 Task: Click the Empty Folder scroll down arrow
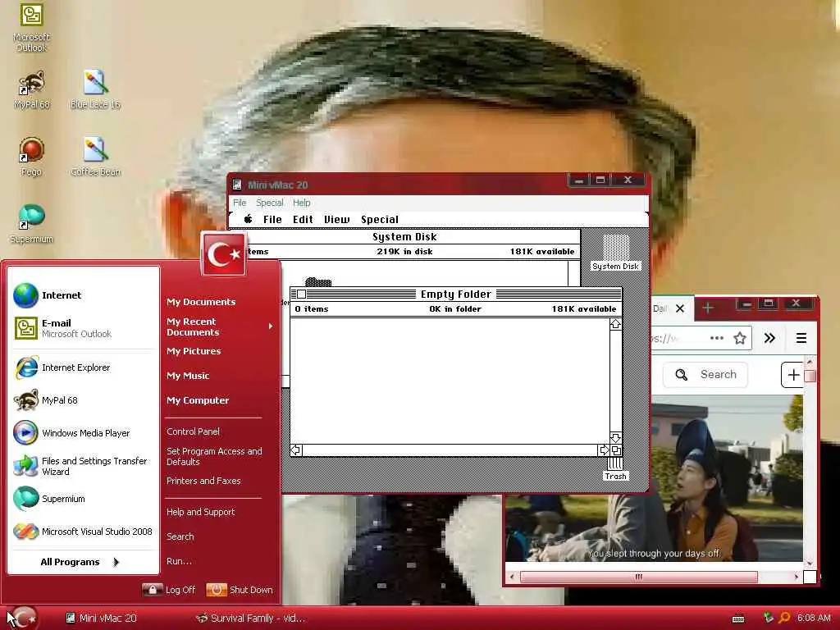point(615,438)
